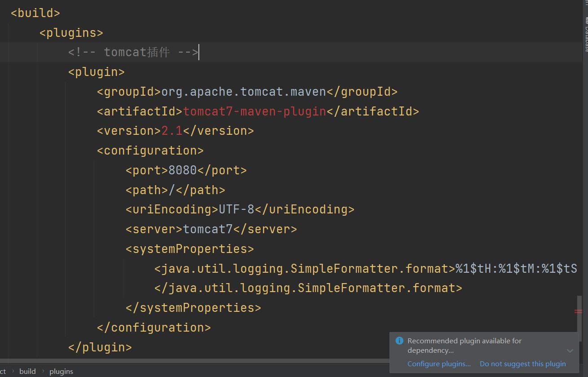Click the closing </java.util.logging.SimpleFormatter.format> tag
The height and width of the screenshot is (377, 588).
coord(308,288)
